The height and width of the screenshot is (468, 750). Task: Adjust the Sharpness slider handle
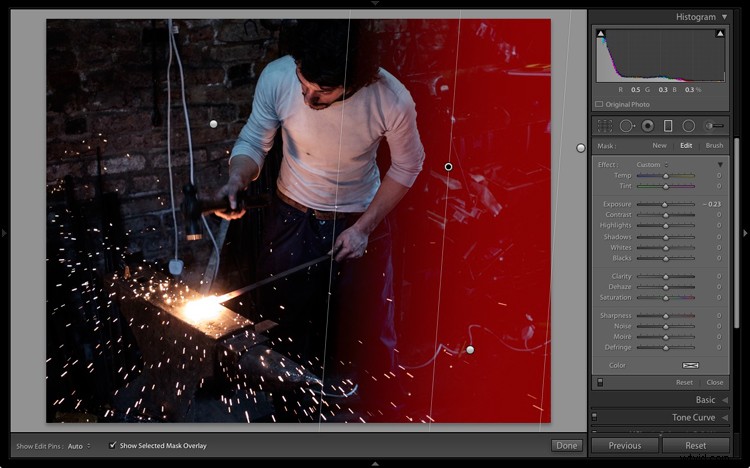pyautogui.click(x=665, y=316)
